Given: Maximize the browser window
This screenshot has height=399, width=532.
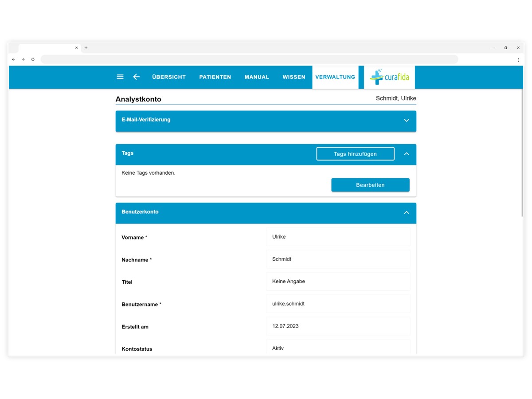Looking at the screenshot, I should [x=506, y=48].
